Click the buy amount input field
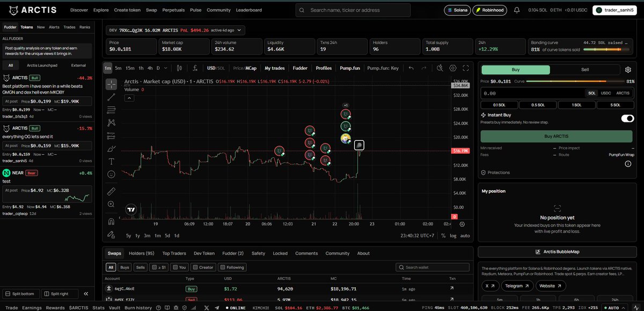This screenshot has height=311, width=644. point(532,93)
